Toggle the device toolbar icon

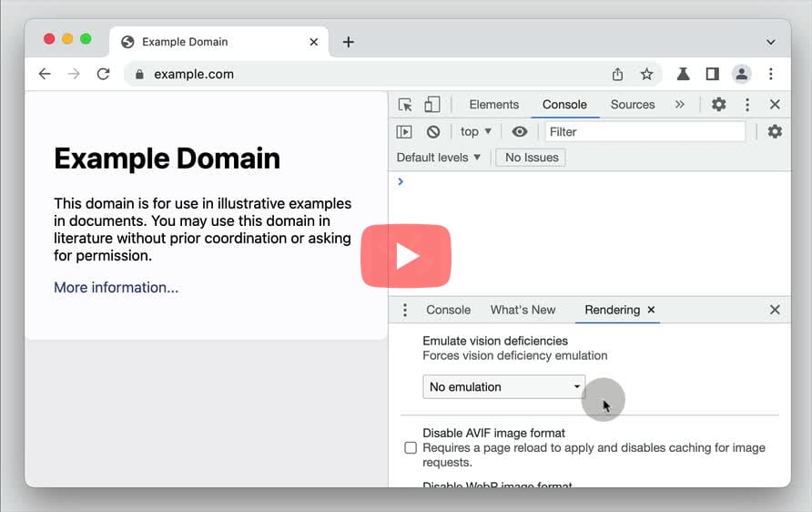point(431,105)
